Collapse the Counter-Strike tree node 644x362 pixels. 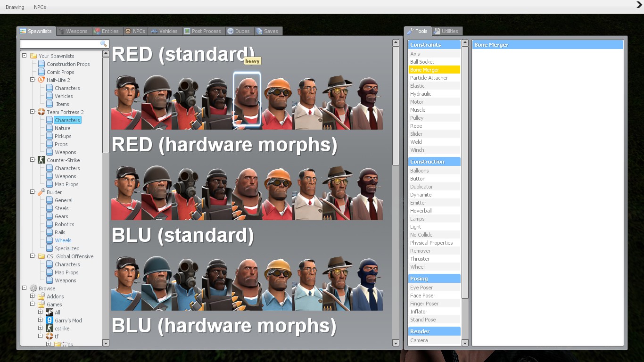[x=33, y=160]
